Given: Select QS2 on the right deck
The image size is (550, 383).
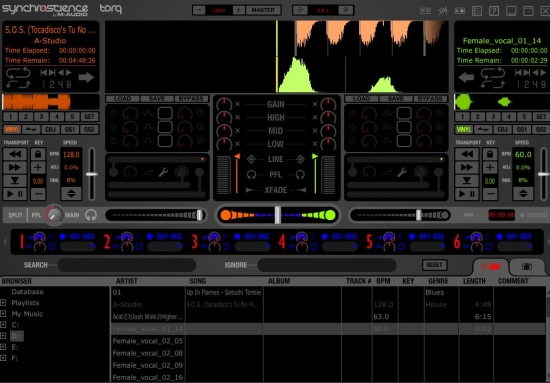Looking at the screenshot, I should 541,129.
